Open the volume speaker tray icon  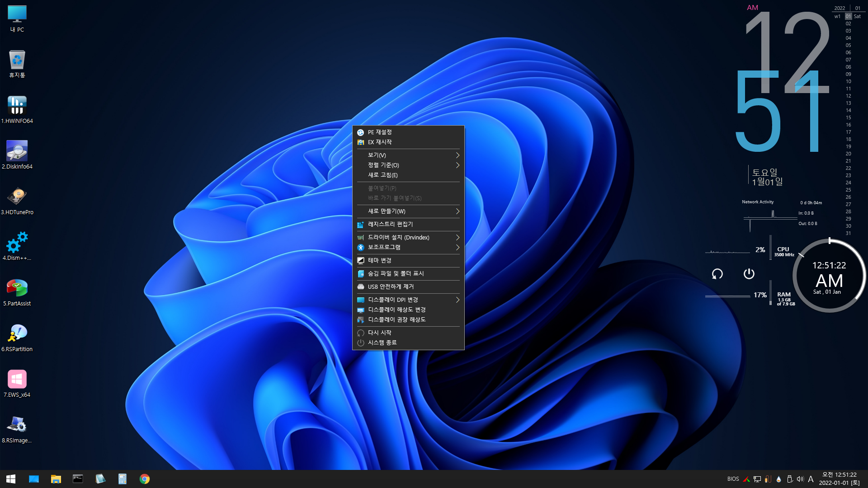pos(800,479)
